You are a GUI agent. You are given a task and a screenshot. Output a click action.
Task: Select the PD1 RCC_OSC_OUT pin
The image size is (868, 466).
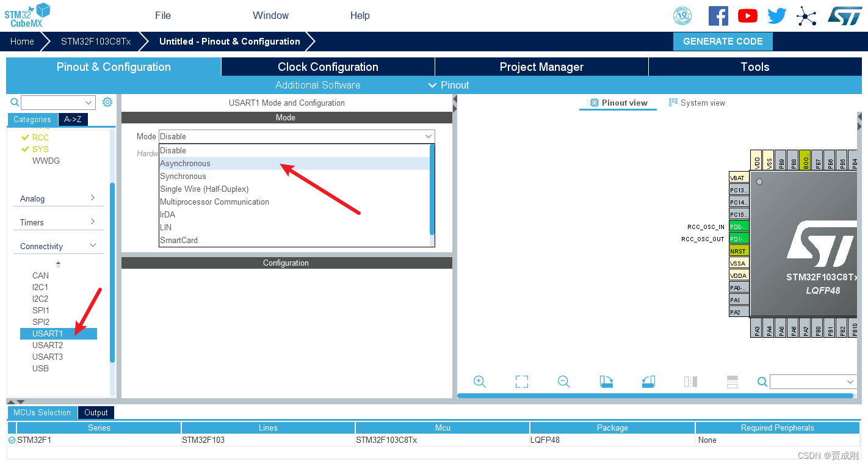tap(739, 239)
